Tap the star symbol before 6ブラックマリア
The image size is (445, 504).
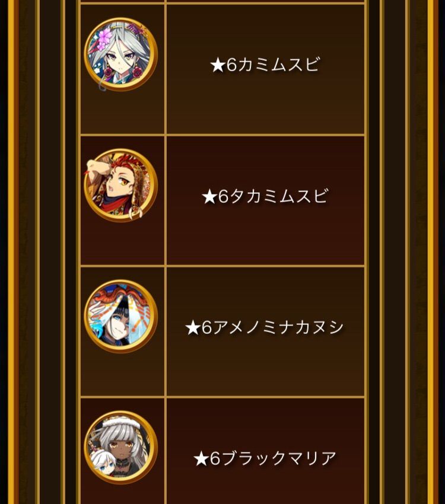201,460
